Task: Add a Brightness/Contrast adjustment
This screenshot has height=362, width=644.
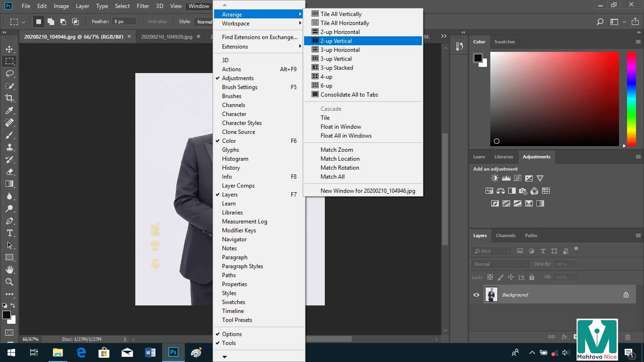Action: pos(495,178)
